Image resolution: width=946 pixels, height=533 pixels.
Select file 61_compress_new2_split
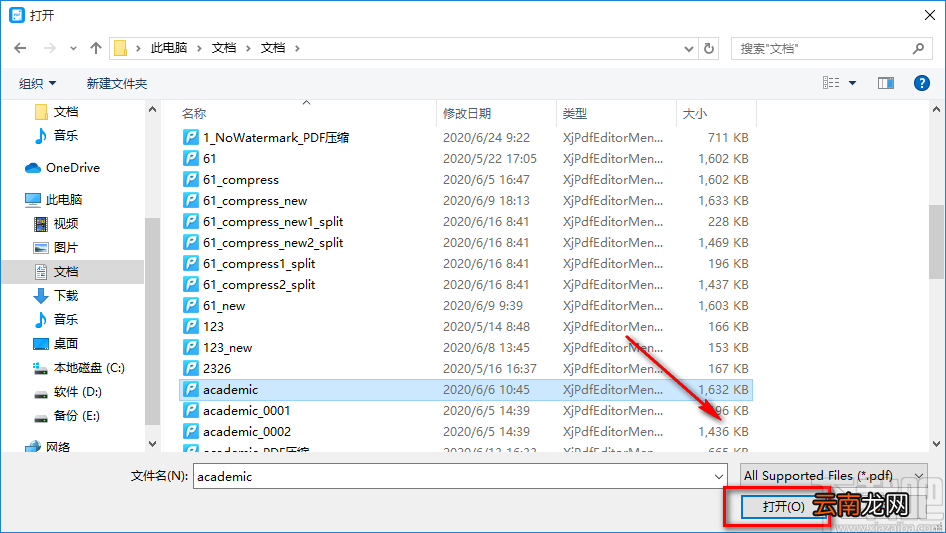tap(273, 243)
